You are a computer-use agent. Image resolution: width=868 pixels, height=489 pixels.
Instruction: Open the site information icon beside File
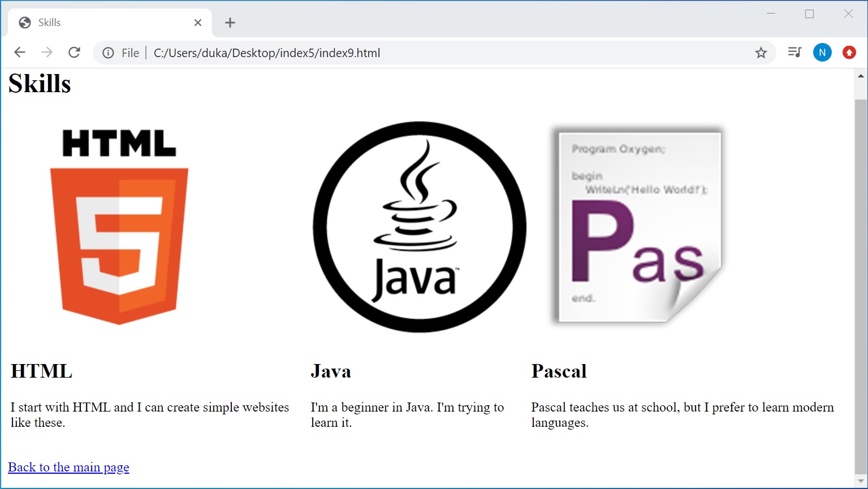click(108, 53)
